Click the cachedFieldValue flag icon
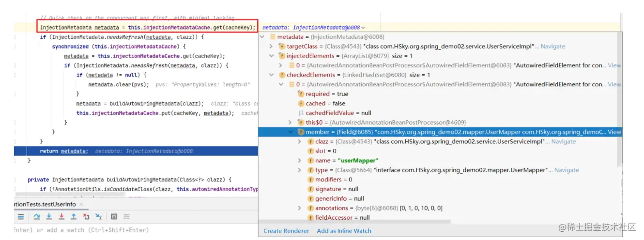The image size is (644, 240). point(301,113)
